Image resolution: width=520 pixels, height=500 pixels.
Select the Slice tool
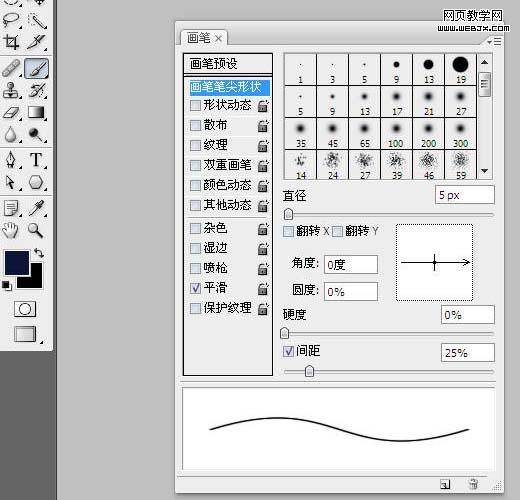pos(37,42)
